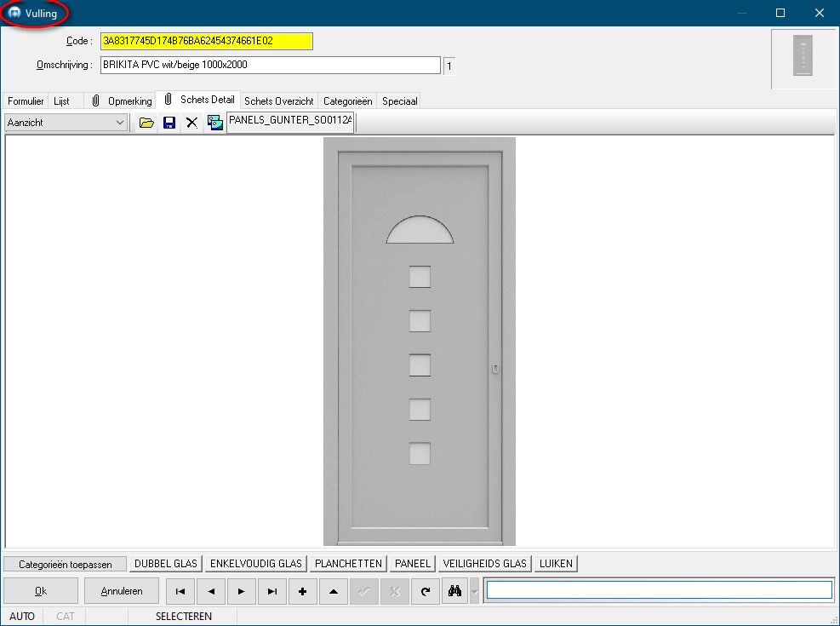Expand the search options arrow beside binoculars
Screen dimensions: 840x626
click(475, 591)
